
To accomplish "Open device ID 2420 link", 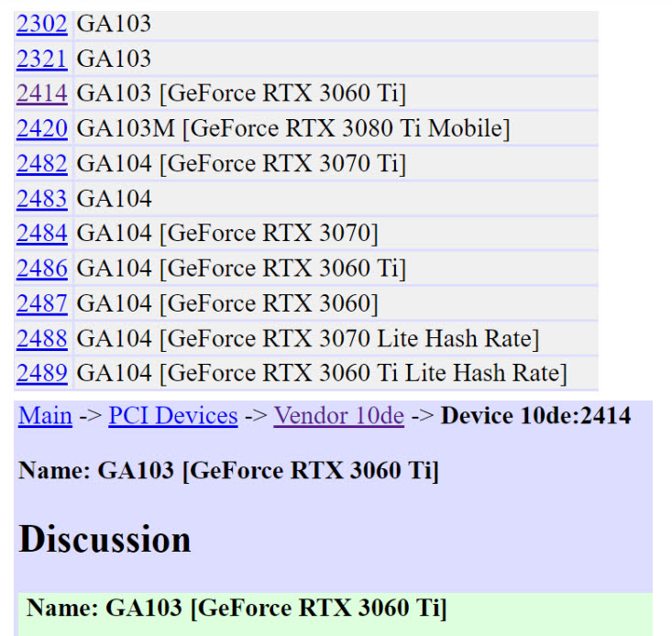I will pos(42,128).
